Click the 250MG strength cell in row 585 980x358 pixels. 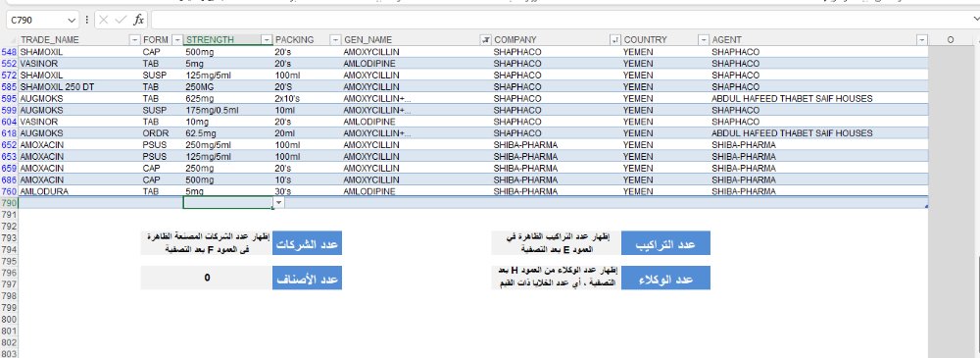pos(228,87)
